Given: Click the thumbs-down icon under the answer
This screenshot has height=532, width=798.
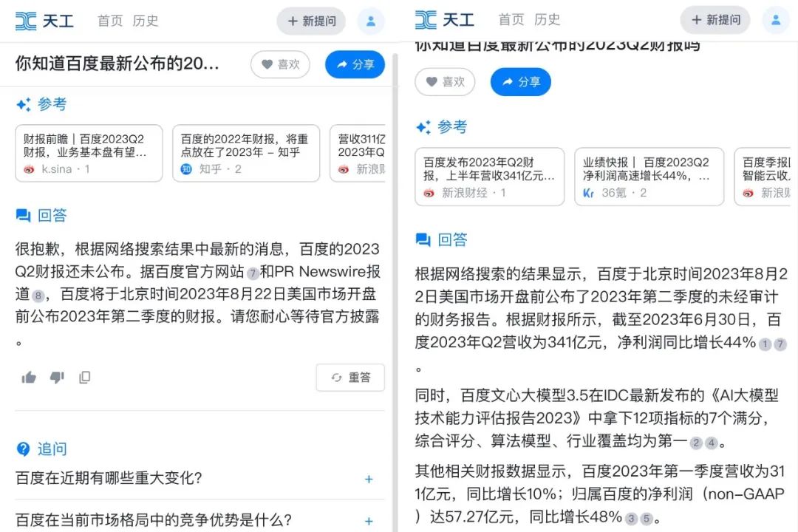Looking at the screenshot, I should point(57,378).
